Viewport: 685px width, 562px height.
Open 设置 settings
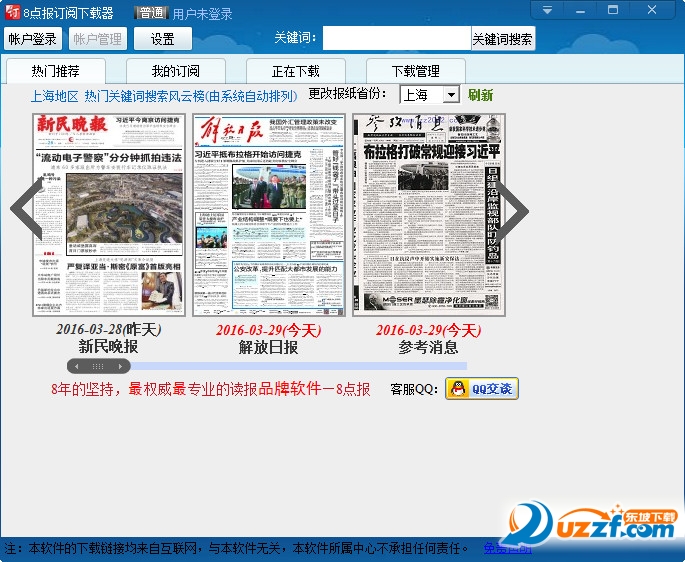coord(163,39)
